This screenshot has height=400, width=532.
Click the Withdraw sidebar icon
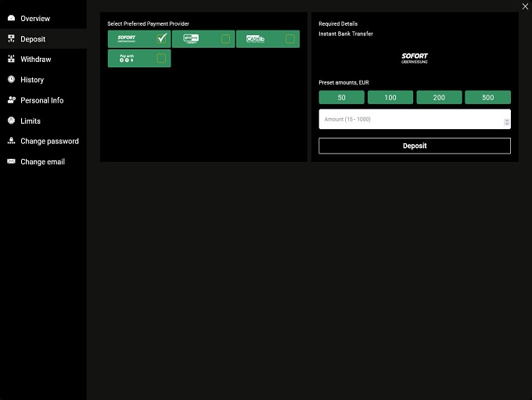point(11,59)
